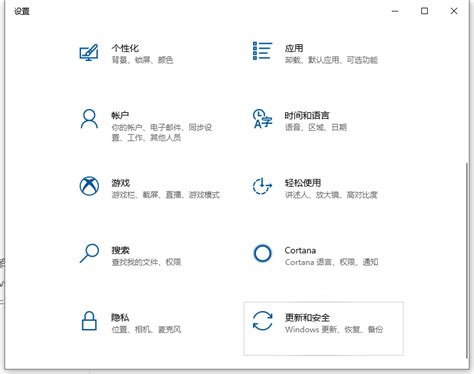Open 轻松使用 settings title
The image size is (474, 374).
303,183
